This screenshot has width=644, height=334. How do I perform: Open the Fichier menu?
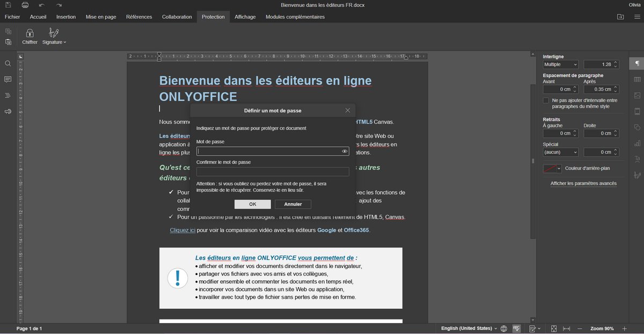point(12,17)
